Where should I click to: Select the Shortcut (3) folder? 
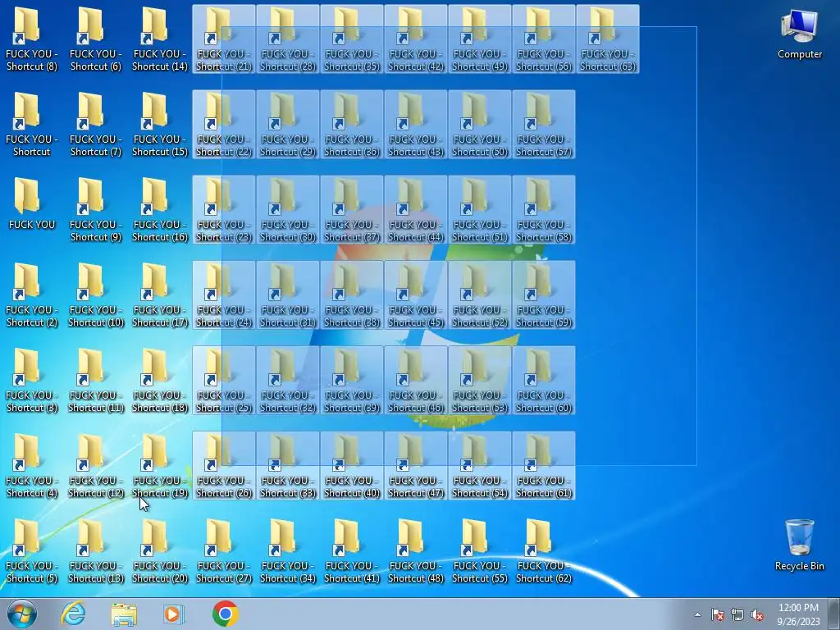pyautogui.click(x=32, y=381)
